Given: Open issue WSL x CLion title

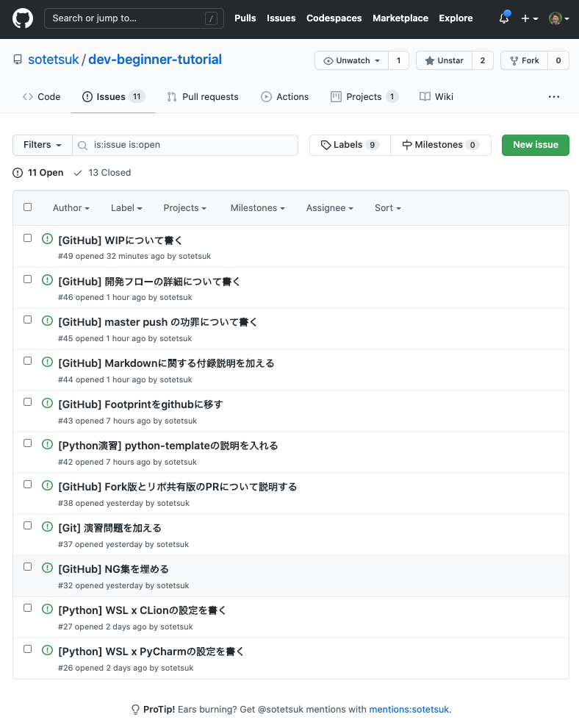Looking at the screenshot, I should pyautogui.click(x=142, y=610).
